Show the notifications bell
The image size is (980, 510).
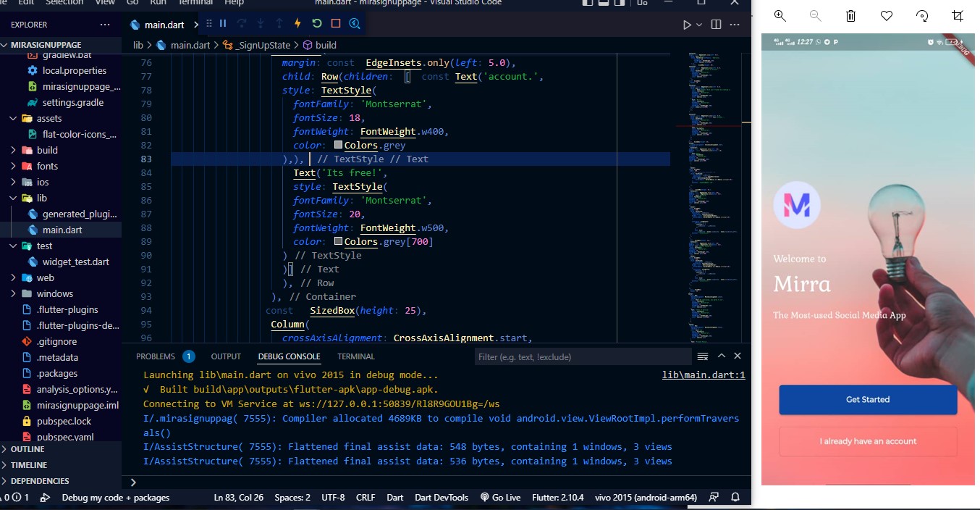735,498
